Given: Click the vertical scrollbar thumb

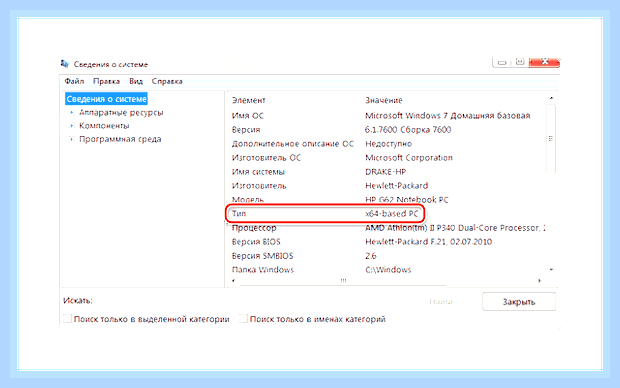Looking at the screenshot, I should [551, 138].
